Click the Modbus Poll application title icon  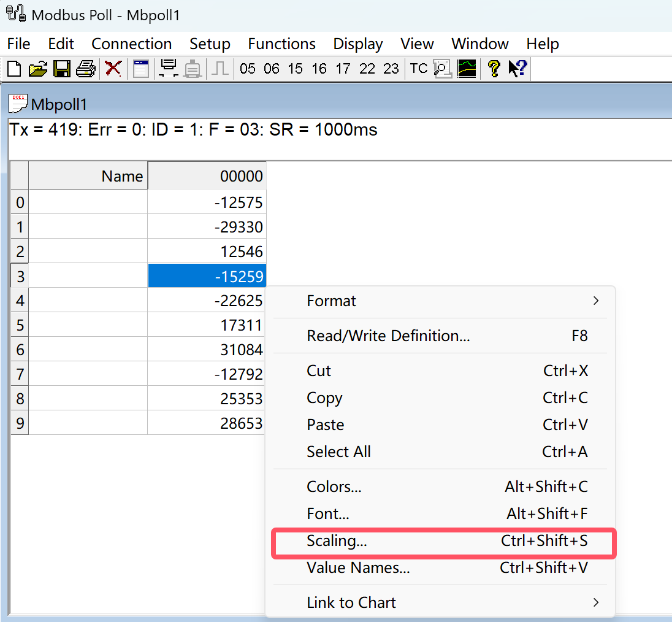[x=17, y=13]
